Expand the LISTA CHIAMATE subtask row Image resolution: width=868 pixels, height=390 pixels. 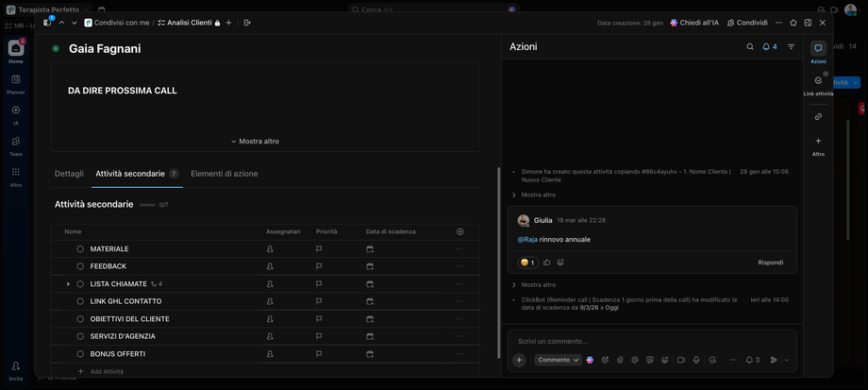click(x=69, y=284)
